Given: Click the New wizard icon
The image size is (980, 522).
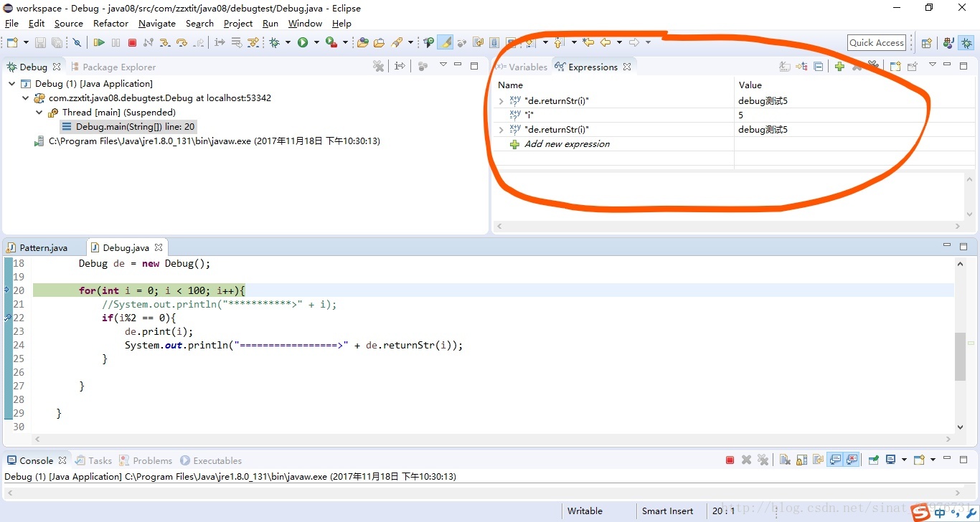Looking at the screenshot, I should point(12,42).
